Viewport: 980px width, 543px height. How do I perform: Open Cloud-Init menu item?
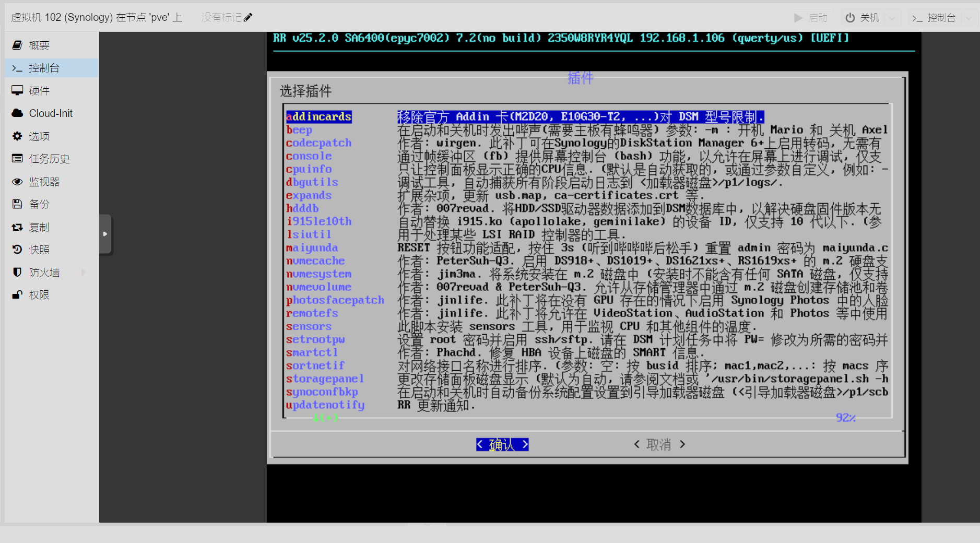click(x=52, y=113)
